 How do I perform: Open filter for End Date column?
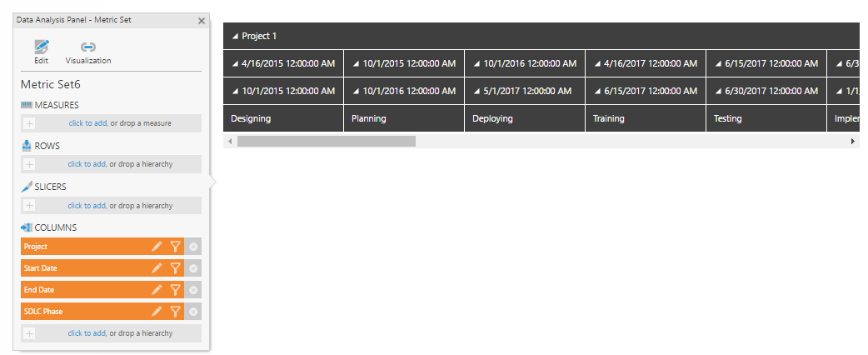(175, 290)
